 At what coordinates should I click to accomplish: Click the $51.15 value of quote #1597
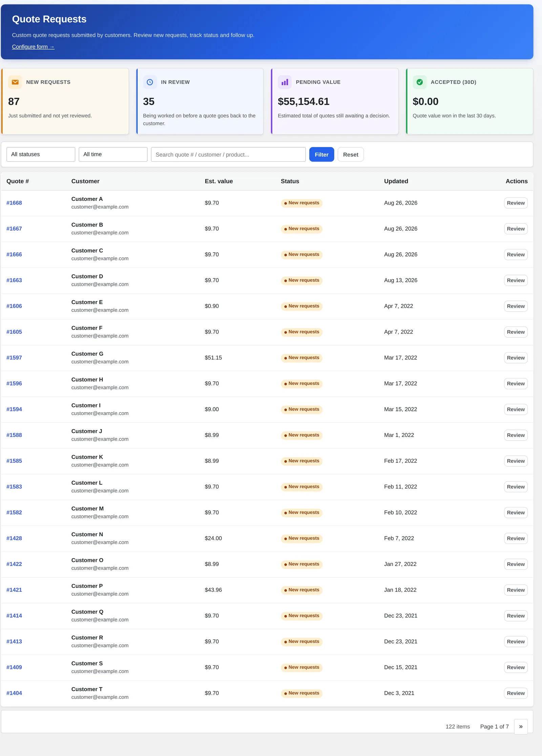[x=213, y=358]
